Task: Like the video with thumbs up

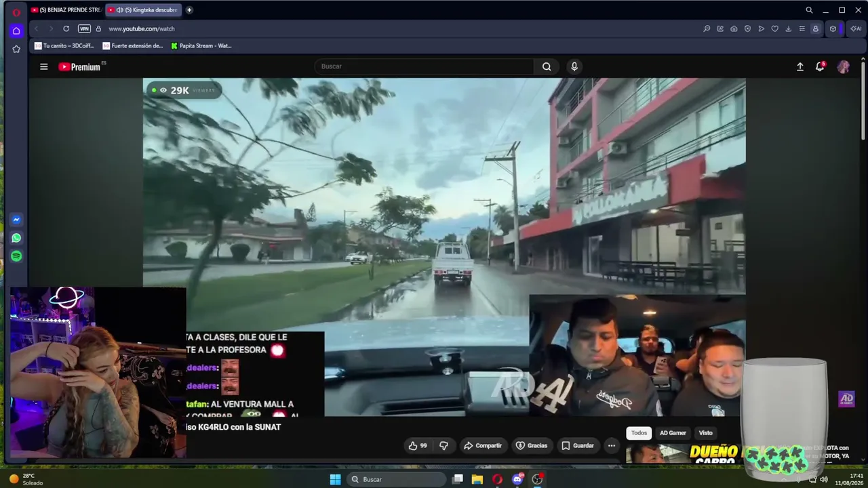Action: (418, 445)
